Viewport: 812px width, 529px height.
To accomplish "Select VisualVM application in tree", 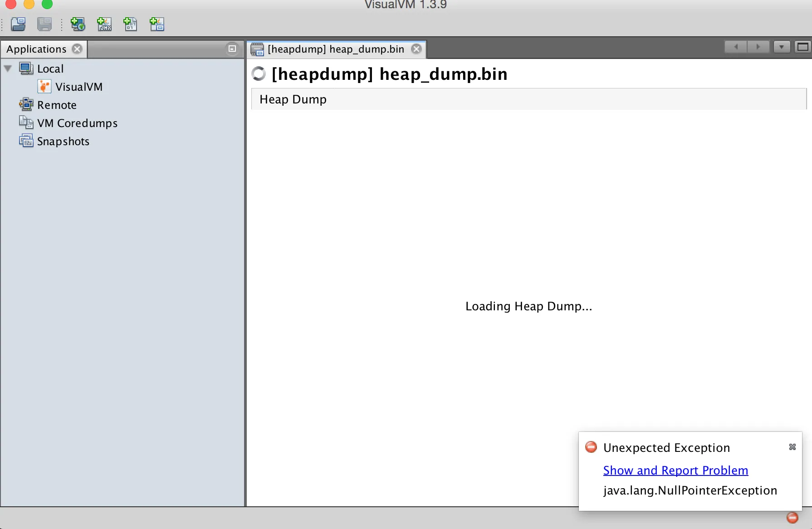I will pyautogui.click(x=79, y=87).
